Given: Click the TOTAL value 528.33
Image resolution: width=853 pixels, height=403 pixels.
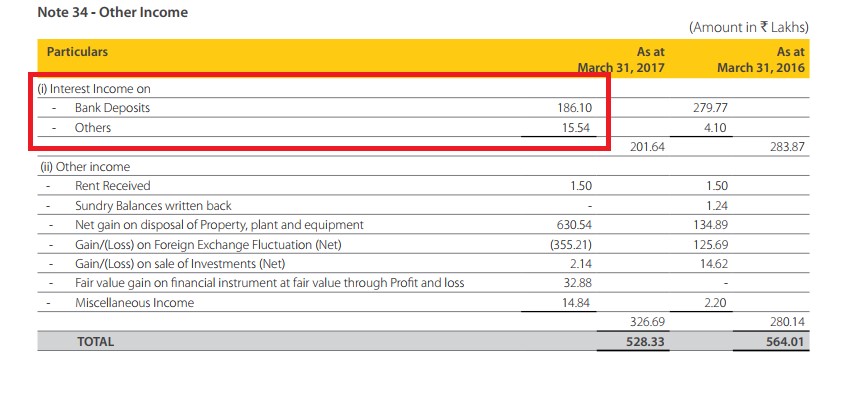Looking at the screenshot, I should tap(646, 342).
